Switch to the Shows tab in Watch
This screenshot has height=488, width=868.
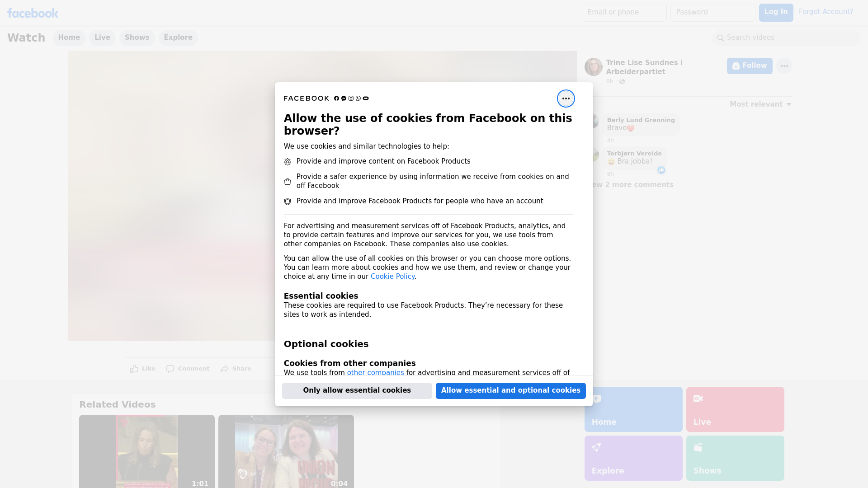point(137,38)
